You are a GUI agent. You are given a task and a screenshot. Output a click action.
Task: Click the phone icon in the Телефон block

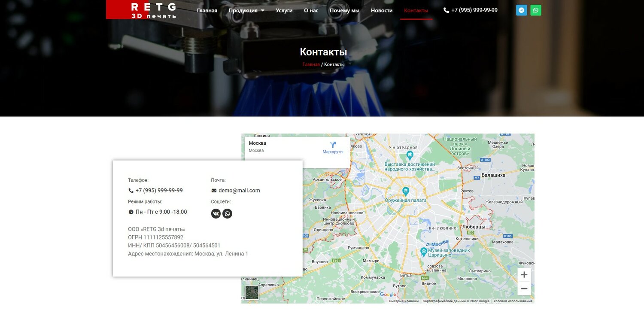[x=131, y=191]
